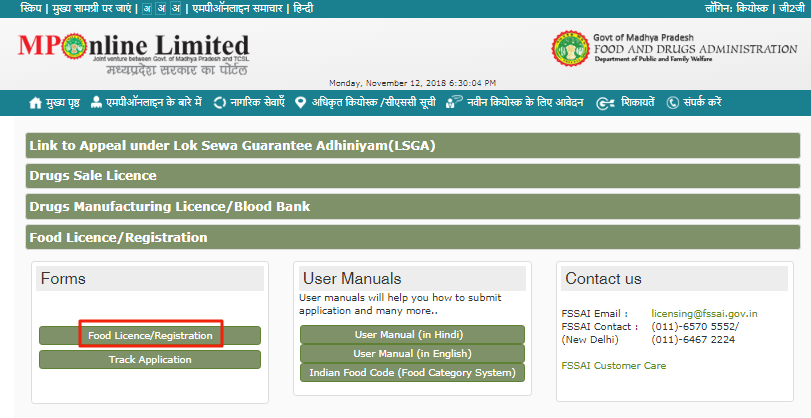Click the Contact us panel heading
The height and width of the screenshot is (418, 811).
click(x=674, y=278)
